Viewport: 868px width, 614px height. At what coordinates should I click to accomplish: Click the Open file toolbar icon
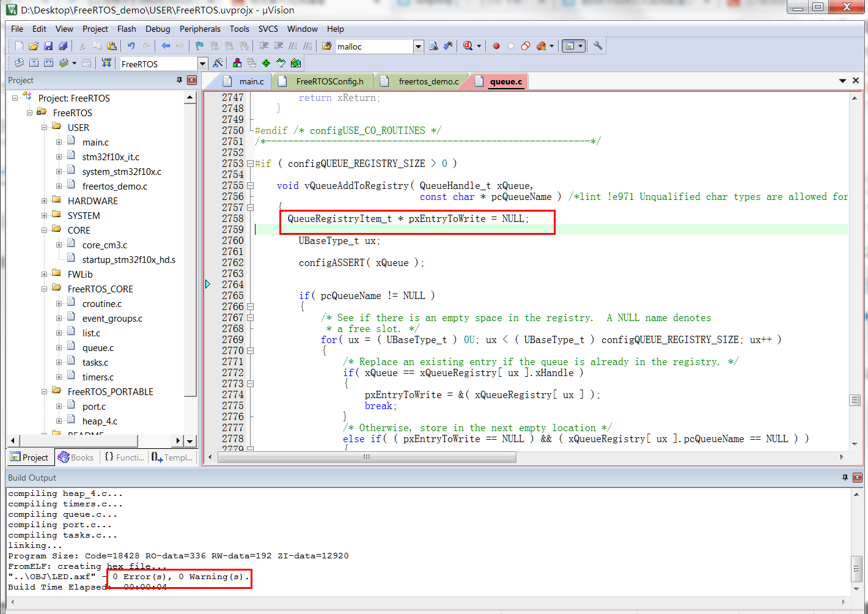click(34, 46)
